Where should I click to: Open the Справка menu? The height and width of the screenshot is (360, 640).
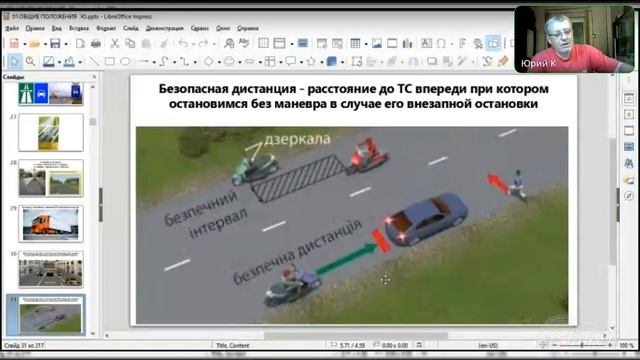pyautogui.click(x=248, y=28)
